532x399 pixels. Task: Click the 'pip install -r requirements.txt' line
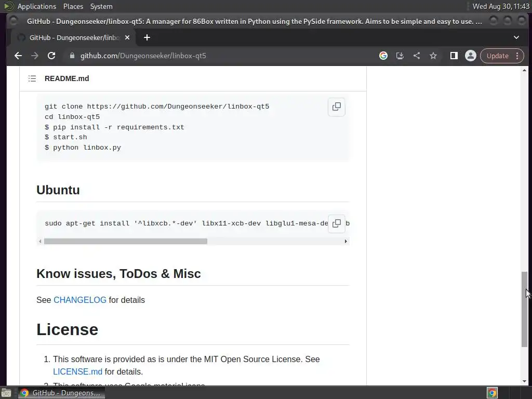click(114, 127)
